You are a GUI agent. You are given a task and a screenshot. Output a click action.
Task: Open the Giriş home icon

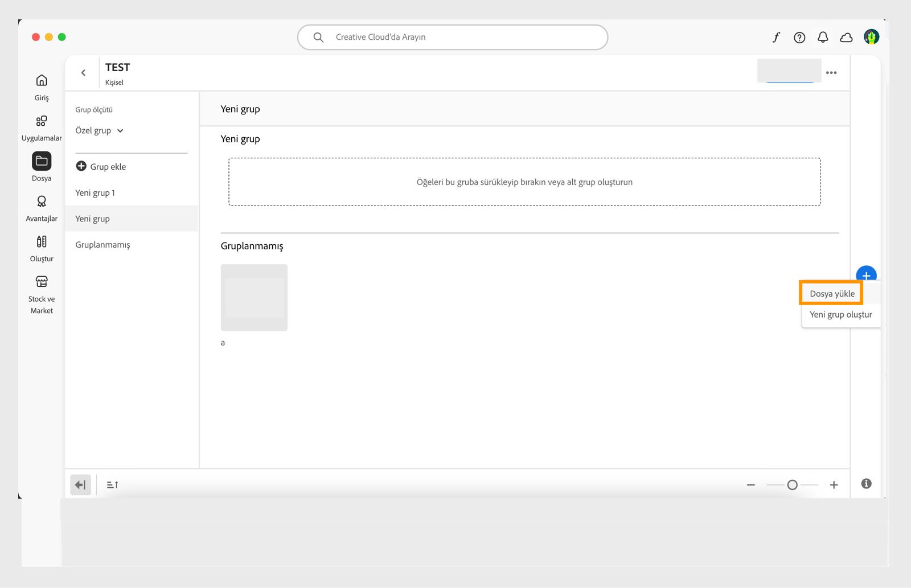click(42, 80)
